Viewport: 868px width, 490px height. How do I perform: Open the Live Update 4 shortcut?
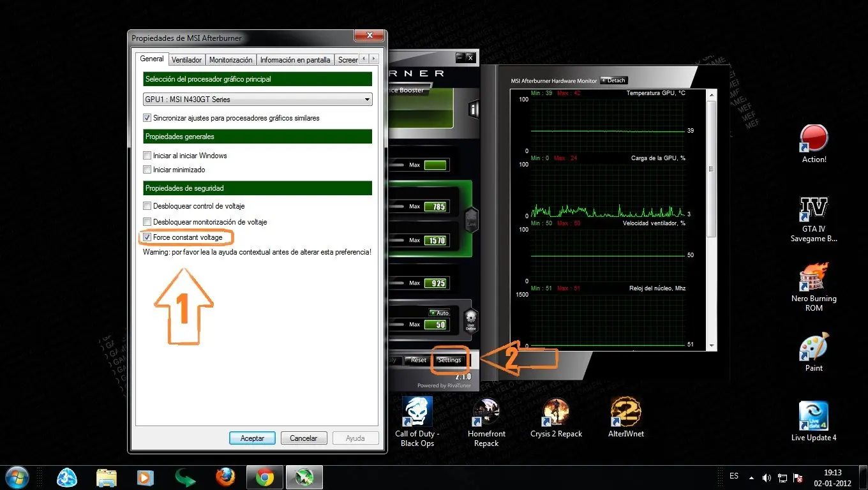(x=814, y=421)
